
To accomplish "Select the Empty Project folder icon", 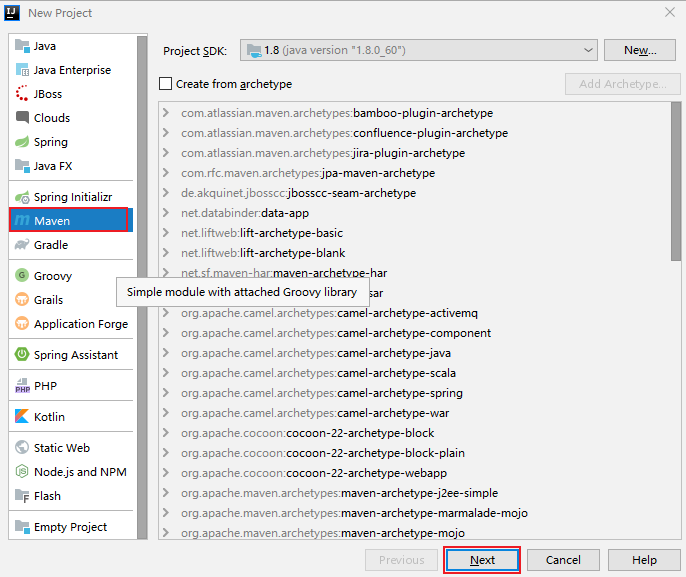I will [22, 526].
